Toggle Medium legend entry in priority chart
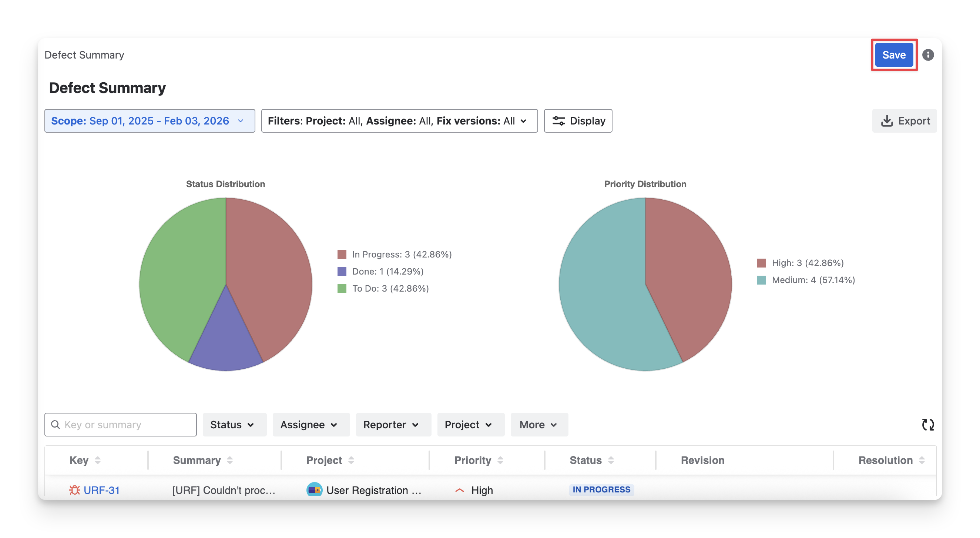 pyautogui.click(x=813, y=280)
